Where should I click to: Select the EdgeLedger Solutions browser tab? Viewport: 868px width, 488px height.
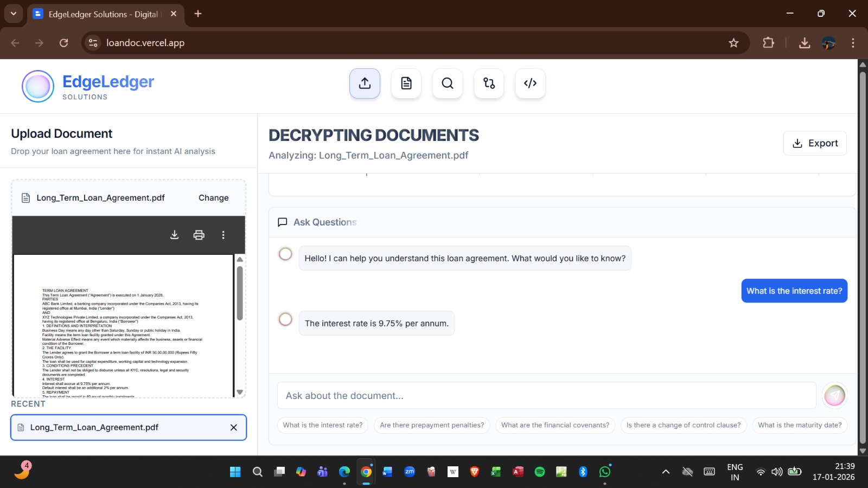106,14
